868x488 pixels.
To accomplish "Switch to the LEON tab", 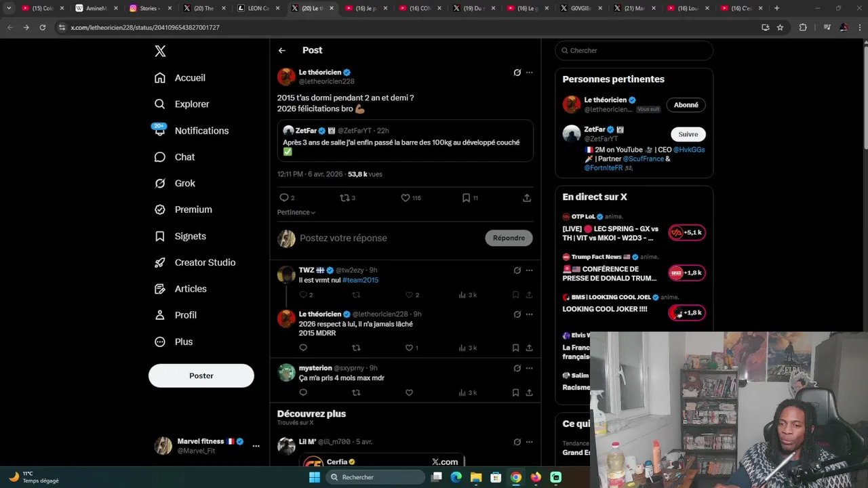I will coord(257,8).
